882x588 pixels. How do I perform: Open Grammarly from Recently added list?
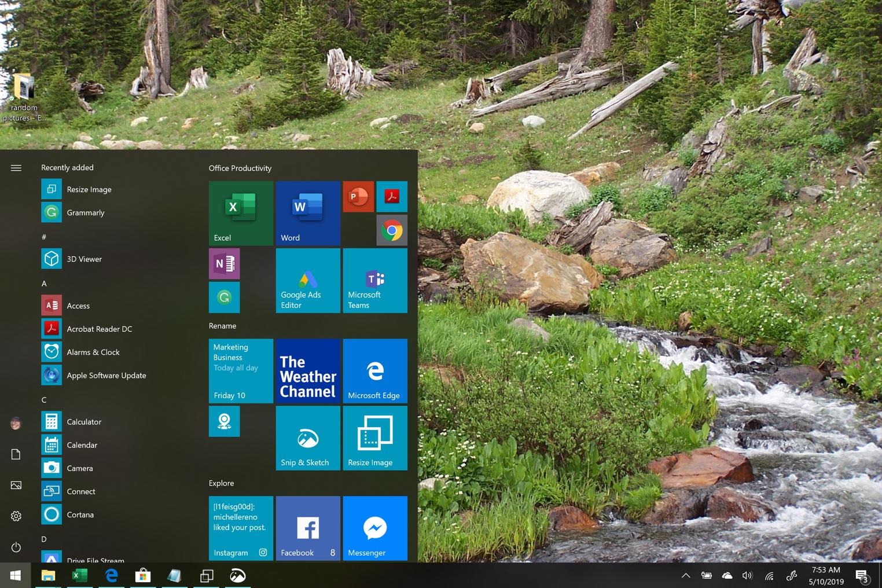point(116,212)
